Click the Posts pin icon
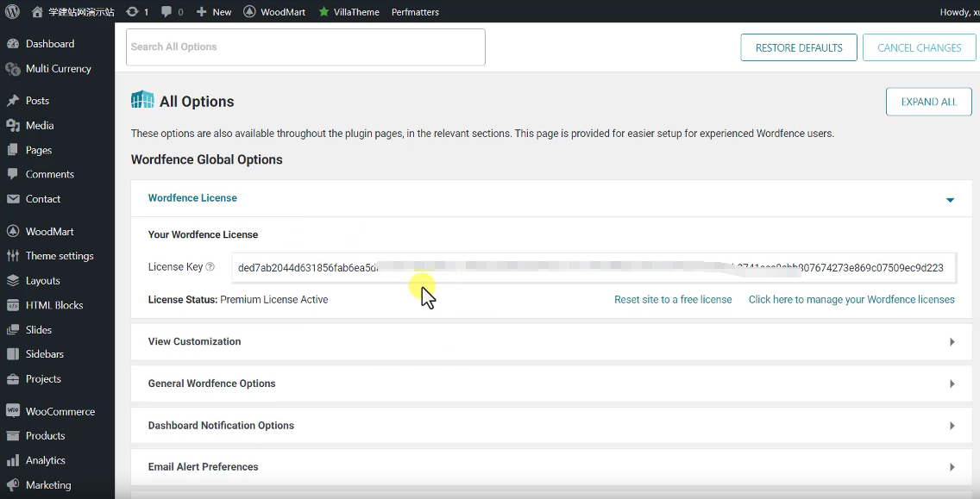Image resolution: width=980 pixels, height=499 pixels. coord(12,101)
